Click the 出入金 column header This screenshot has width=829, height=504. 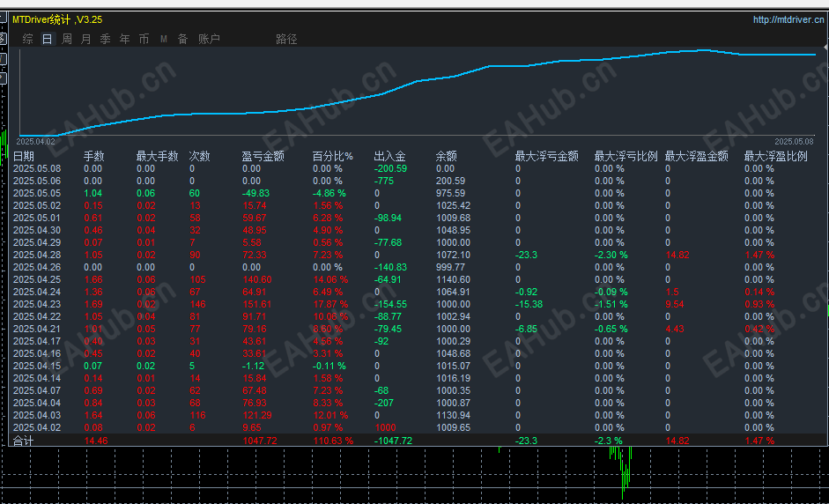[389, 156]
